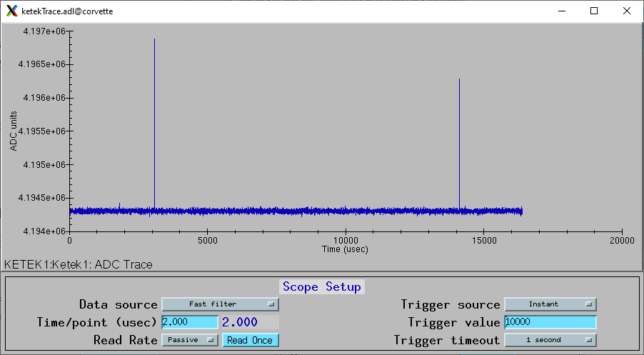Viewport: 644px width, 355px height.
Task: Focus the Time/point (usec) input field
Action: tap(190, 322)
